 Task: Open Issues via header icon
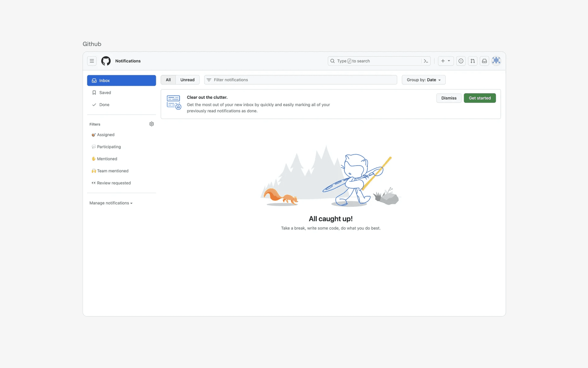pyautogui.click(x=461, y=61)
